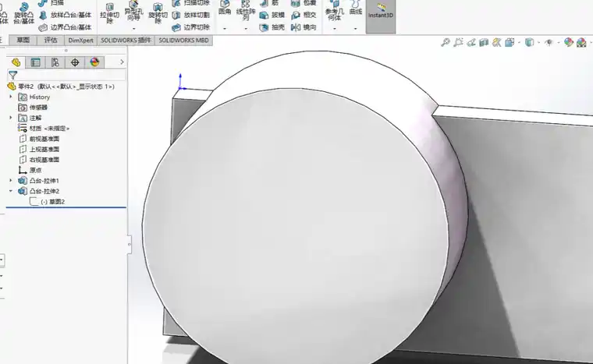Select 材质 <未指定> material item

click(44, 129)
